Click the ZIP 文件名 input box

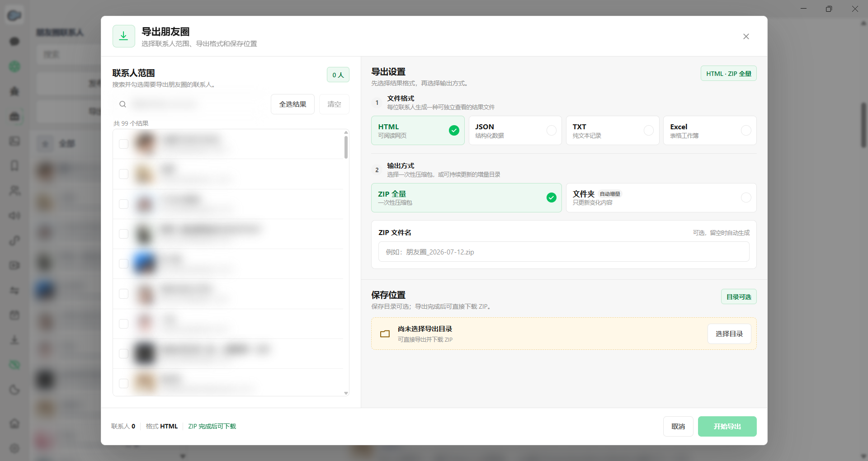click(564, 252)
